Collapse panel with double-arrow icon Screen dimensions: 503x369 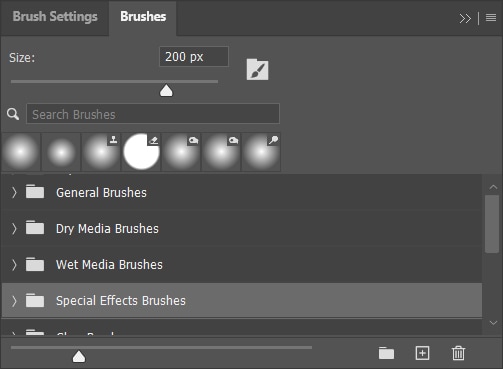pos(465,18)
